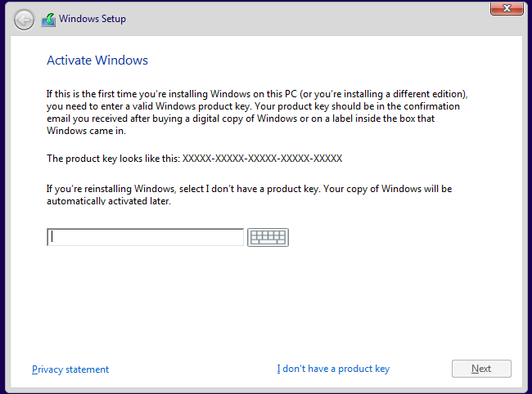Viewport: 532px width, 394px height.
Task: Click the first-time installing paragraph's opening line
Action: pos(164,95)
